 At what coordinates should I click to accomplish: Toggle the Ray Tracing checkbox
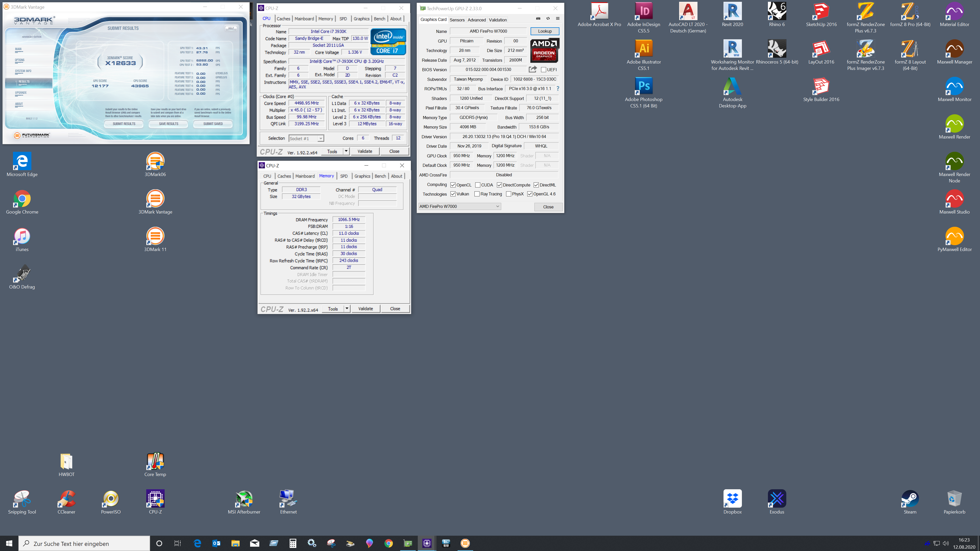pyautogui.click(x=477, y=194)
